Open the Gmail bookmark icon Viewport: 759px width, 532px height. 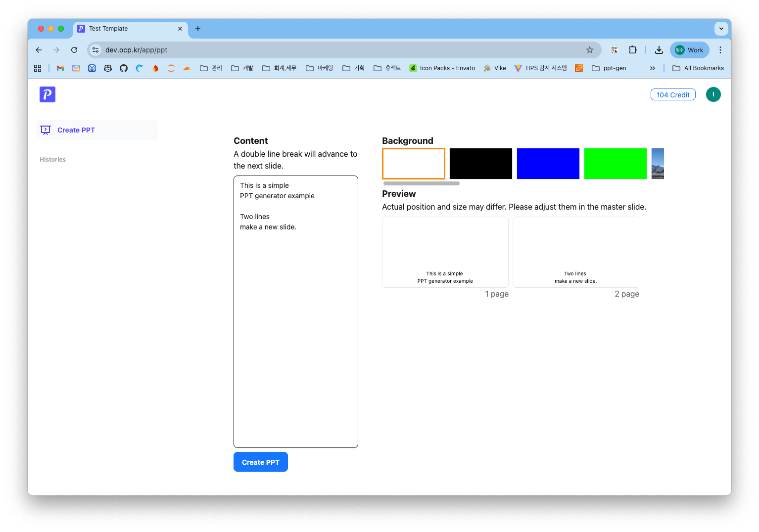60,68
